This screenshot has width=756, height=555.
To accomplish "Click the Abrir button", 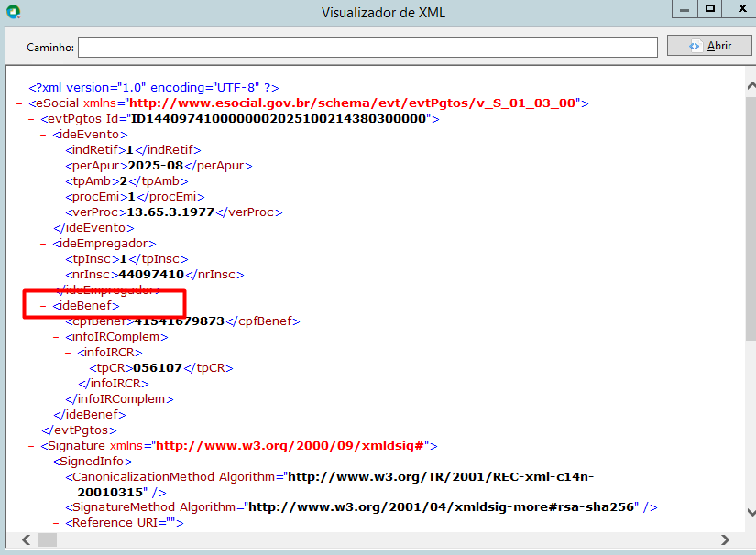I will (708, 46).
